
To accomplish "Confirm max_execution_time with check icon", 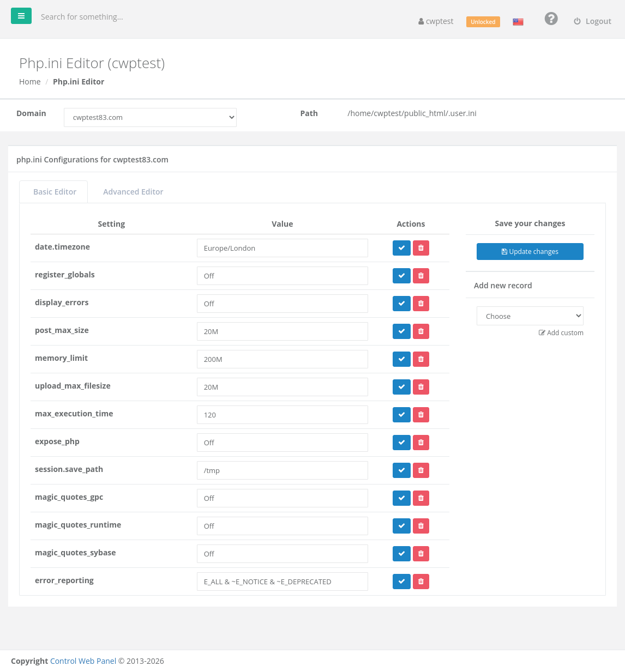I will pyautogui.click(x=401, y=415).
